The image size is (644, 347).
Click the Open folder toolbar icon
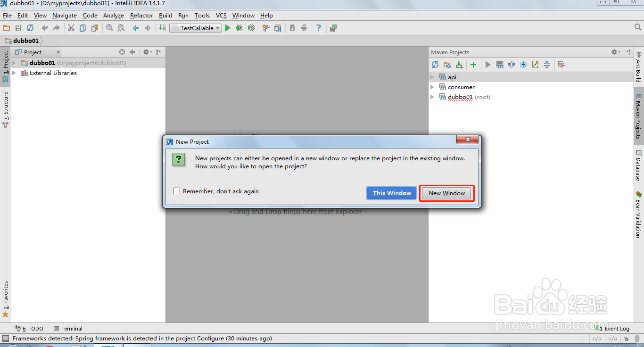[x=7, y=28]
